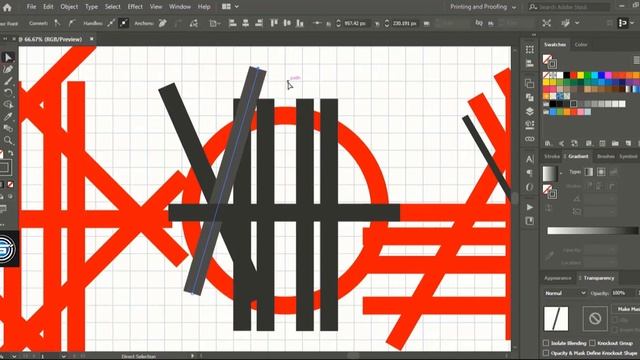Click the horizontal align center icon

245,23
